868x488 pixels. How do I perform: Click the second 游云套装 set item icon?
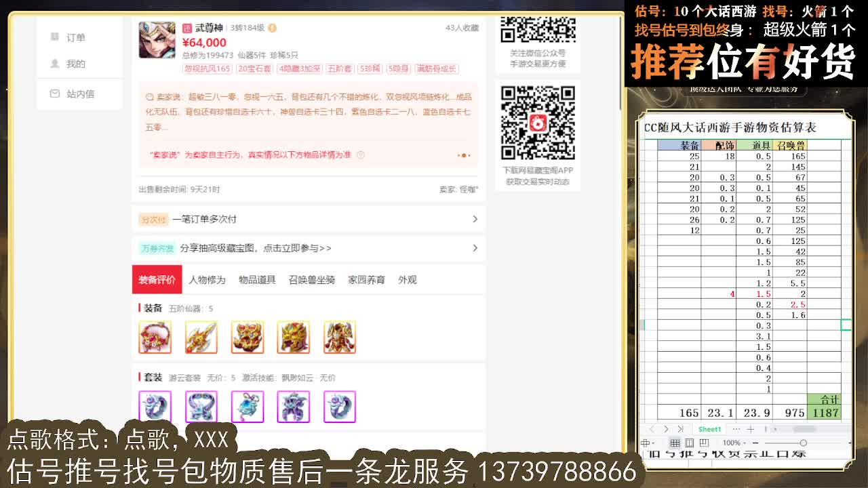[201, 407]
